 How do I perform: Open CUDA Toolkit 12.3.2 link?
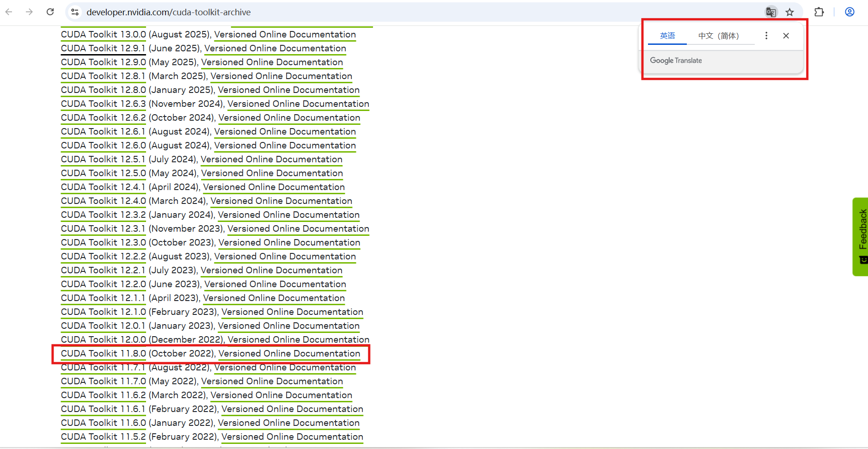pos(104,215)
